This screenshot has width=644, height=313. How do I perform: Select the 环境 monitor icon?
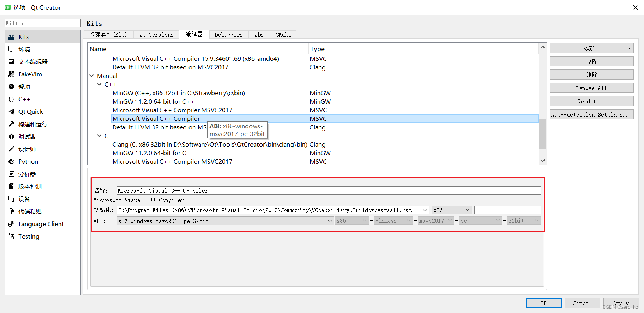tap(11, 49)
